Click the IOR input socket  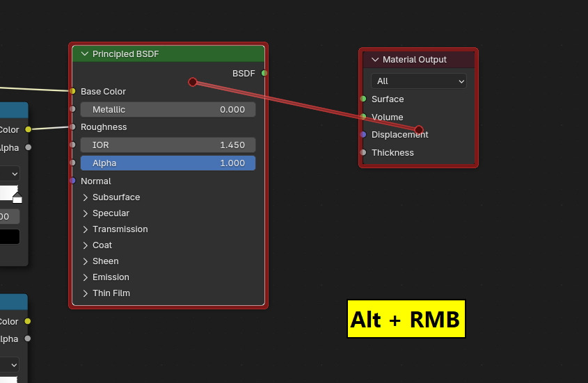73,145
